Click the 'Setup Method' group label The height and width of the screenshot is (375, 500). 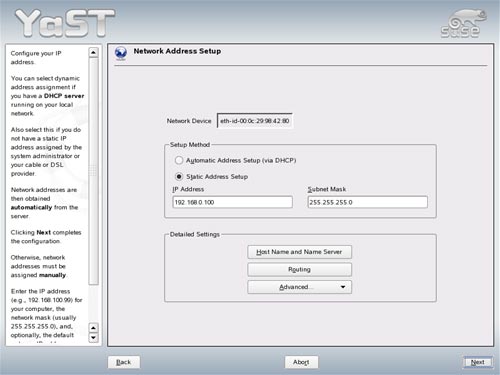tap(190, 145)
